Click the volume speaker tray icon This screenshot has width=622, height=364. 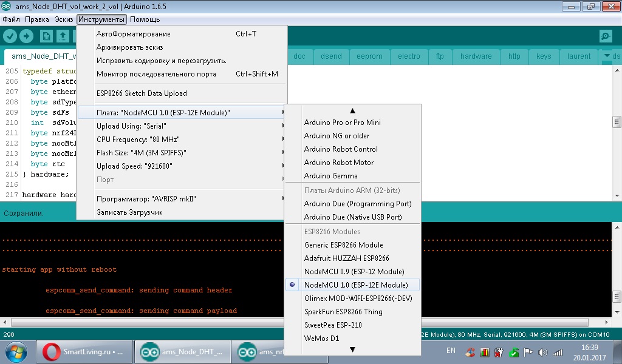[542, 352]
